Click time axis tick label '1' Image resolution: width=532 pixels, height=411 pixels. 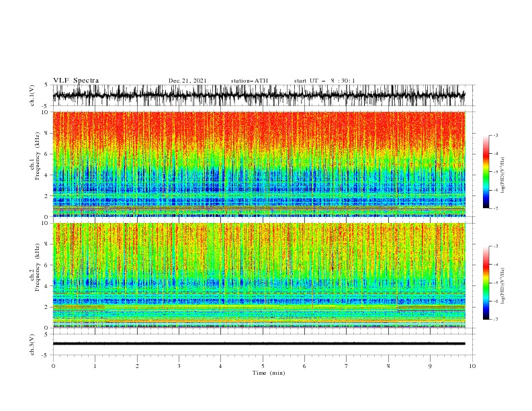(95, 366)
